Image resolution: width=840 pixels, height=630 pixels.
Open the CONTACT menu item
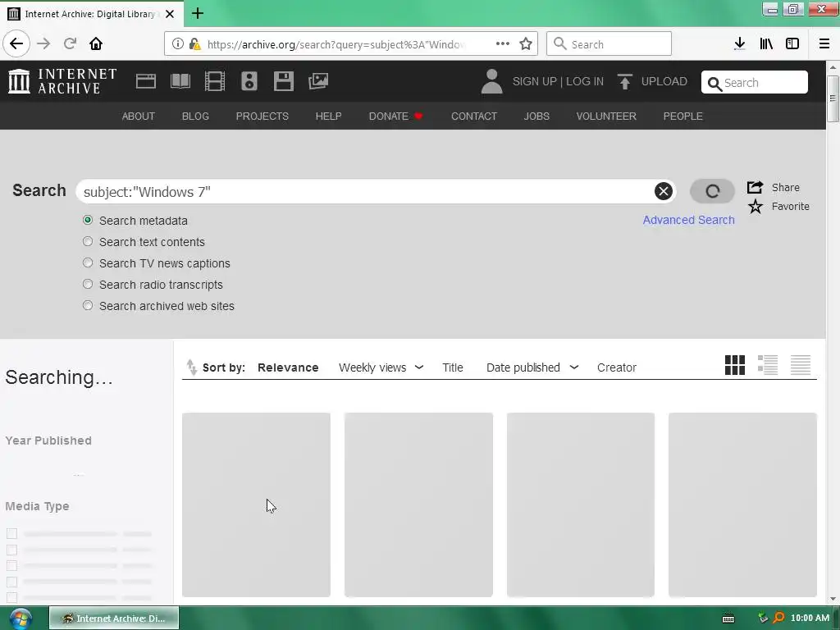point(474,116)
